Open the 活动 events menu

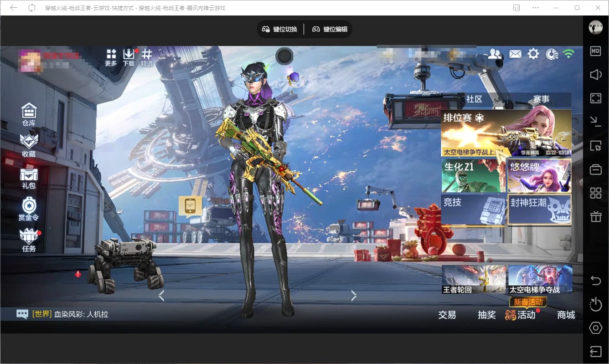pyautogui.click(x=521, y=315)
